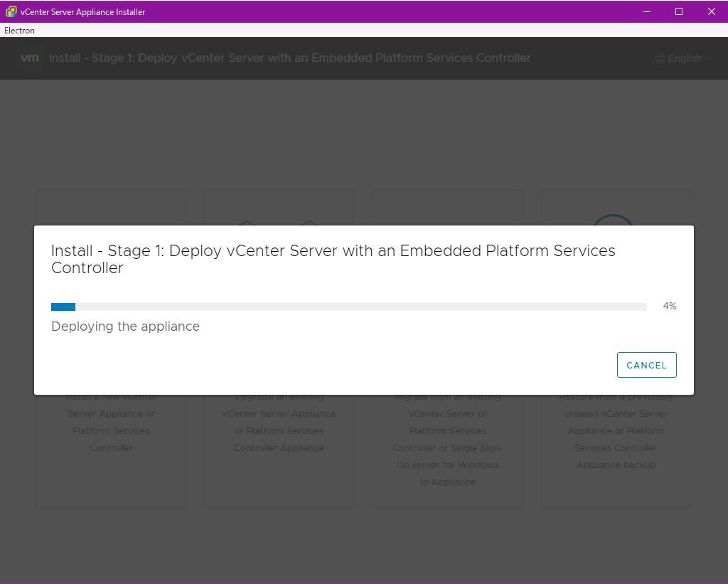Click the vCenter installer title bar icon
Image resolution: width=728 pixels, height=584 pixels.
pos(11,11)
